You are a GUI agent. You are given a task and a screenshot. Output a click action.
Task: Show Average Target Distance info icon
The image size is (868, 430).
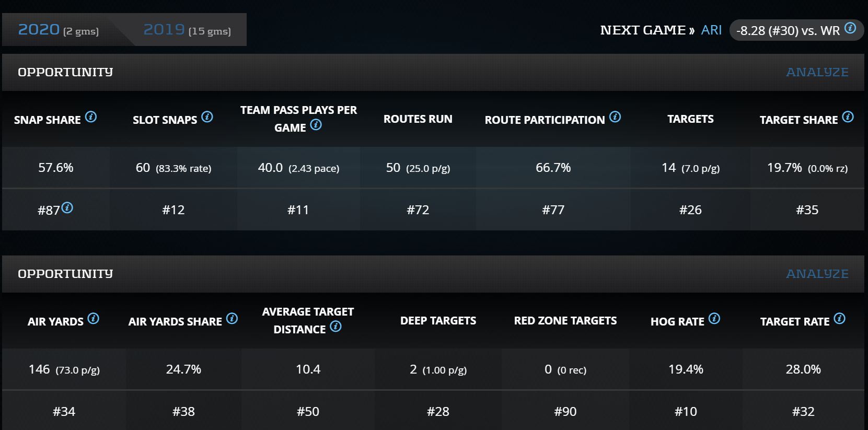tap(336, 327)
